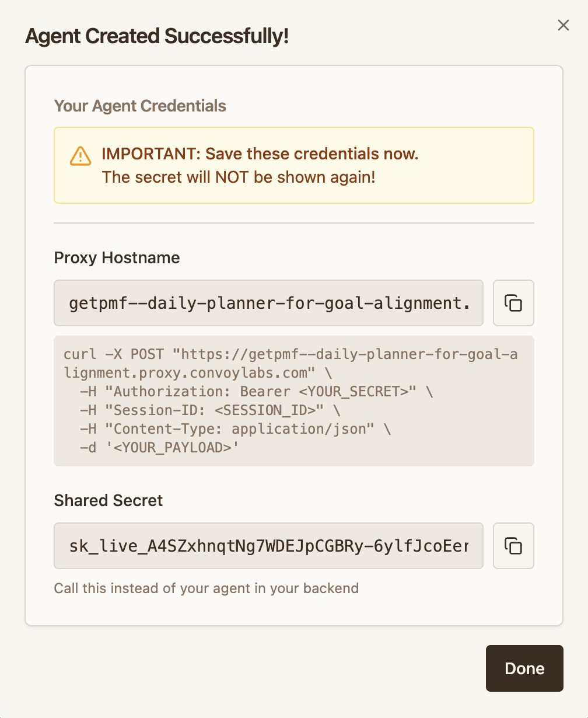Click the alert icon in the IMPORTANT banner
Image resolution: width=588 pixels, height=718 pixels.
(x=80, y=156)
